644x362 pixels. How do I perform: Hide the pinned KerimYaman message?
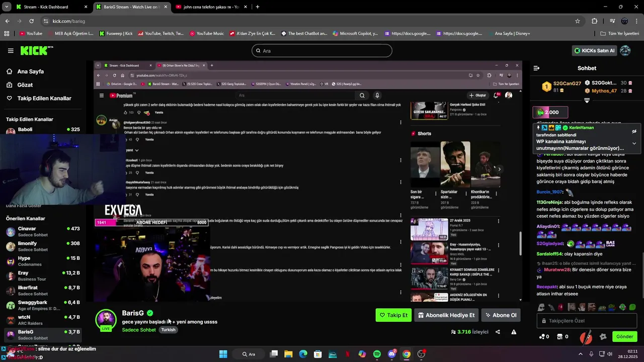[634, 131]
